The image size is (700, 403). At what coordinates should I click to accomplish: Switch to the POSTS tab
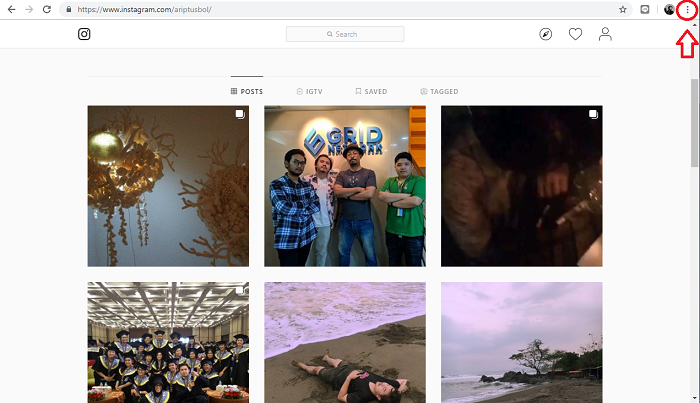247,91
